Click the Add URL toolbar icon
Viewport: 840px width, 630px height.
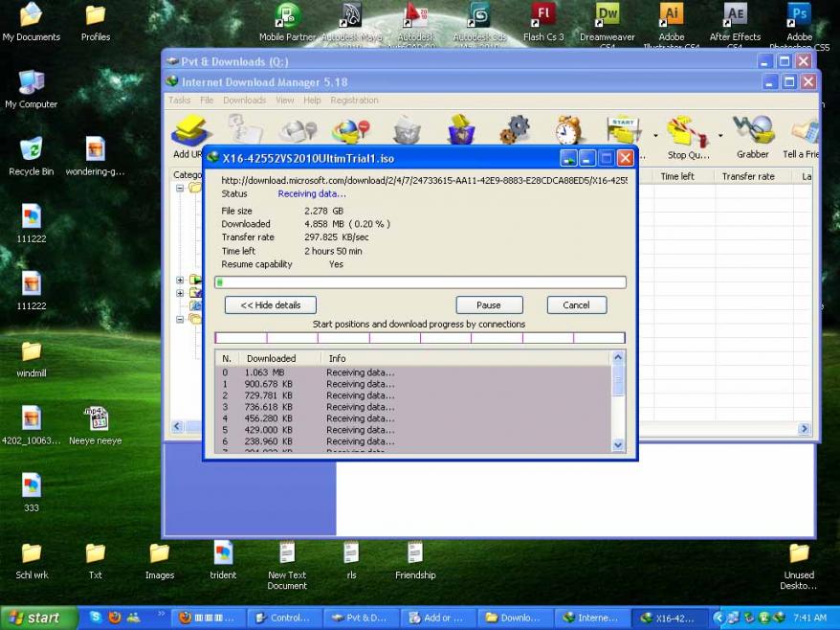pyautogui.click(x=189, y=130)
